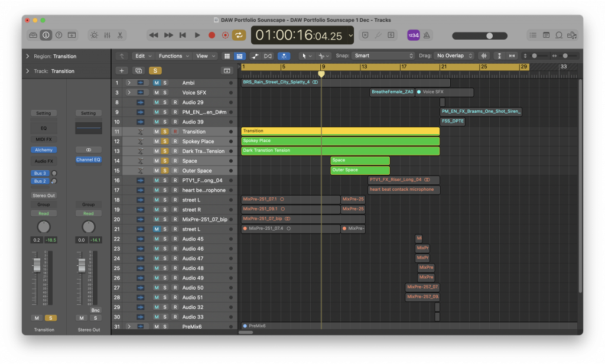Start playback with the Play button
This screenshot has height=364, width=605.
tap(197, 35)
